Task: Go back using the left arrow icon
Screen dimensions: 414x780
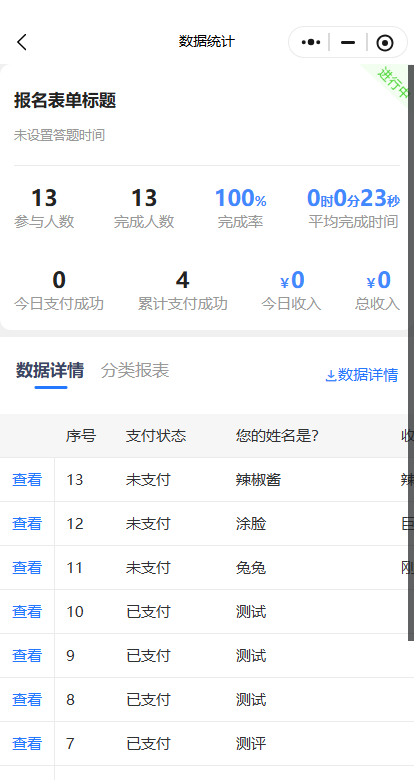Action: (x=22, y=42)
